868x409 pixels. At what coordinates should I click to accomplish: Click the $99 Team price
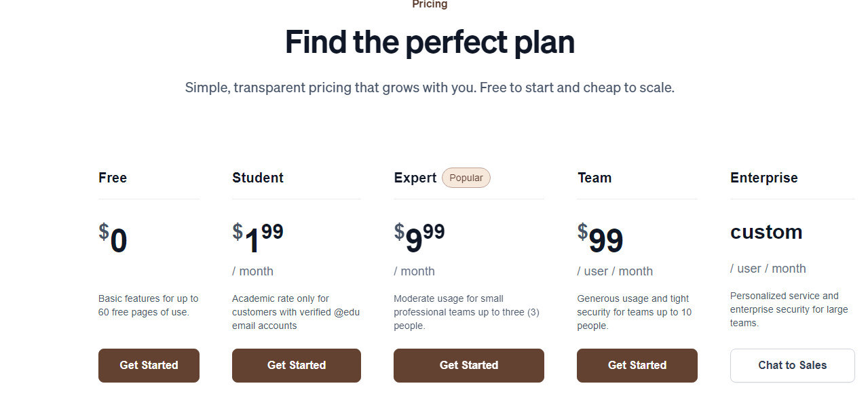(601, 239)
